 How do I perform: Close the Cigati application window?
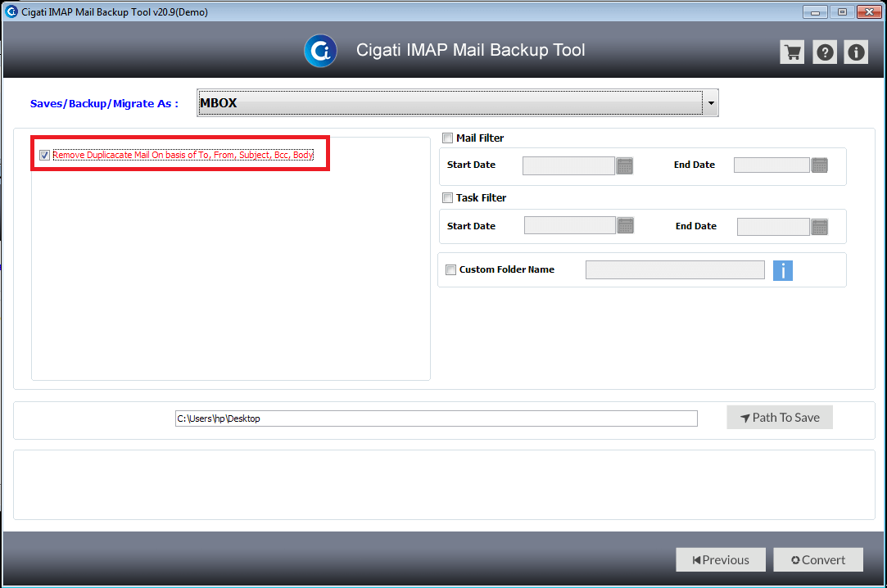[x=869, y=11]
